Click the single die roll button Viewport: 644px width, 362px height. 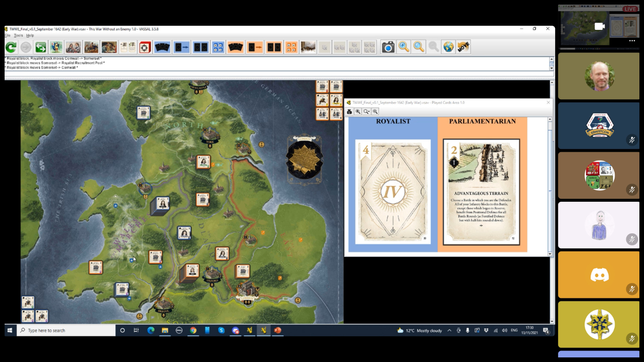(325, 47)
